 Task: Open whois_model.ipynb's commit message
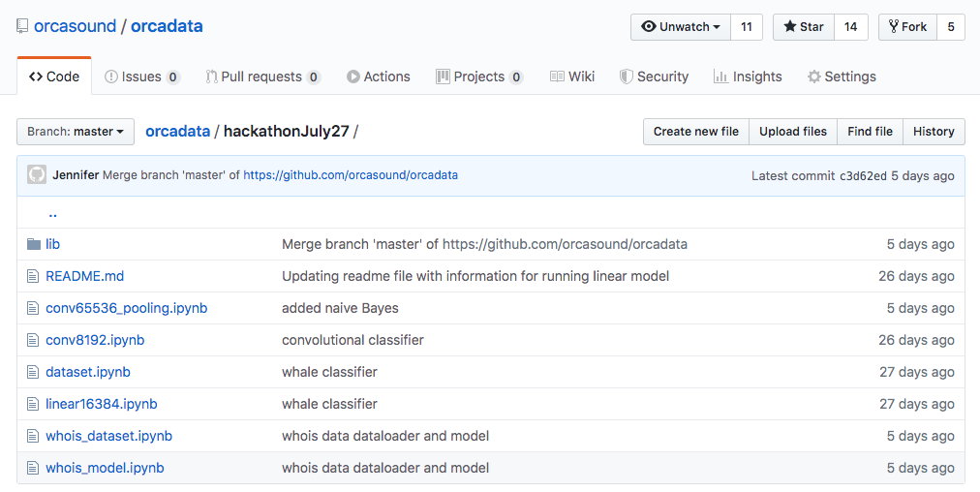coord(385,467)
